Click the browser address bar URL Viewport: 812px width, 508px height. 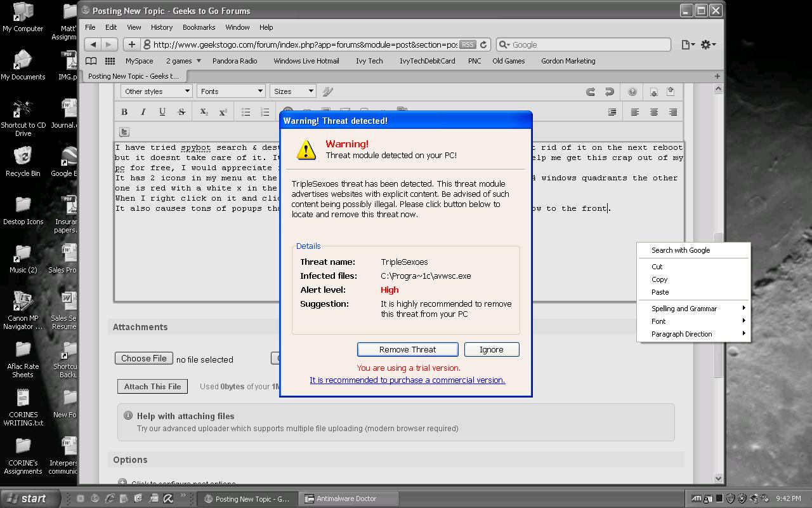coord(304,44)
